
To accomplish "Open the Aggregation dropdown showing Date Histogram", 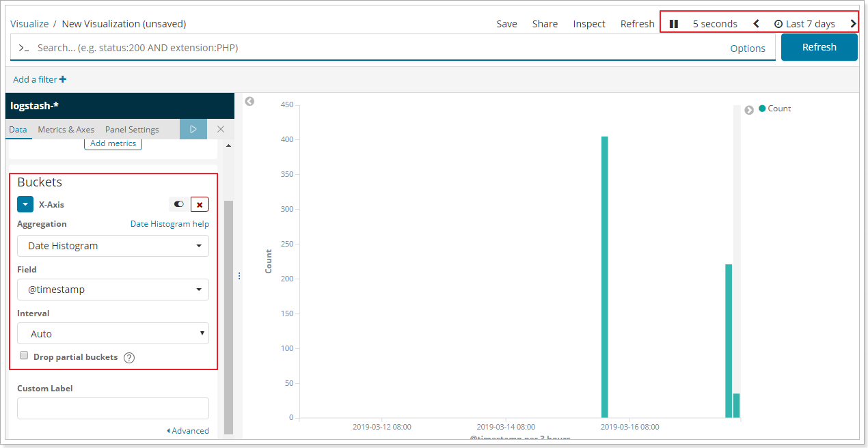I will (113, 246).
